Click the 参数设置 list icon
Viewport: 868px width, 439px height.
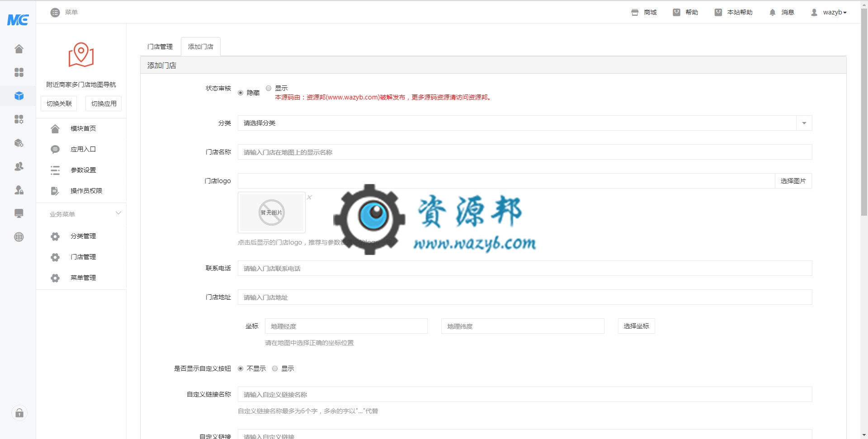(x=55, y=170)
